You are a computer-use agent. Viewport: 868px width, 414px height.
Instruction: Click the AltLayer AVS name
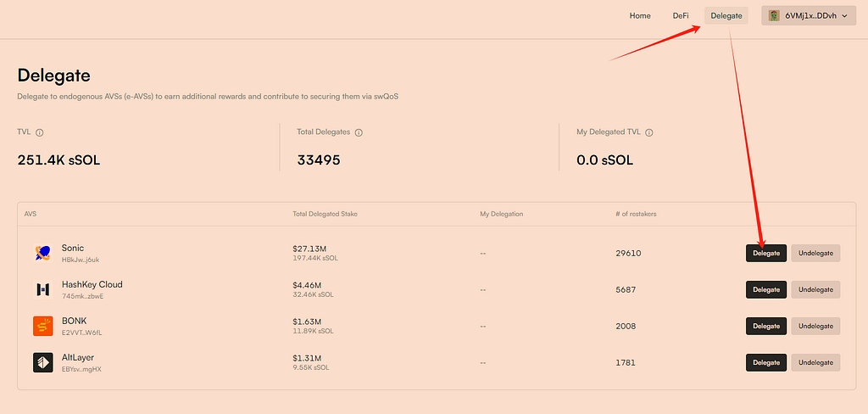click(x=77, y=357)
